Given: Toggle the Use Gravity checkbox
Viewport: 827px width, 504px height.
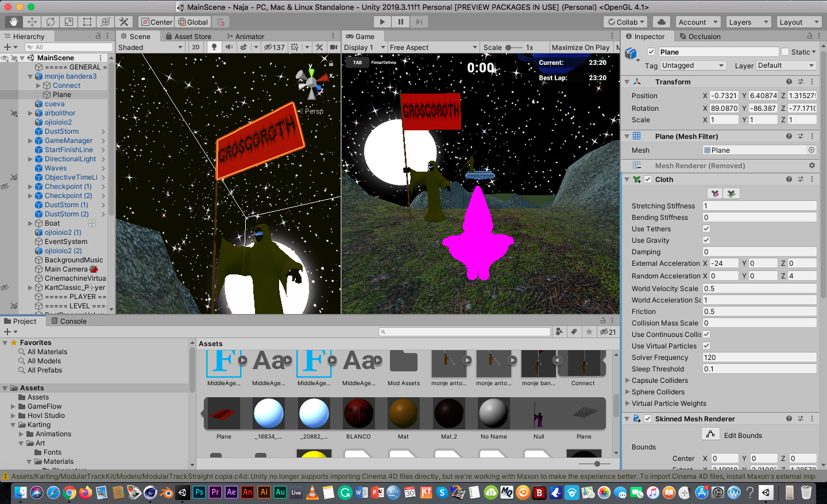Looking at the screenshot, I should 706,241.
